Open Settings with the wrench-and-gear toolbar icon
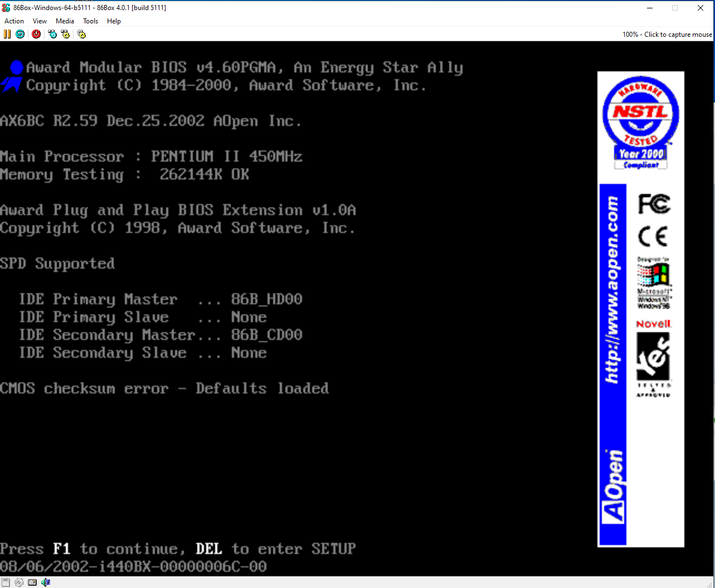715x588 pixels. tap(81, 34)
